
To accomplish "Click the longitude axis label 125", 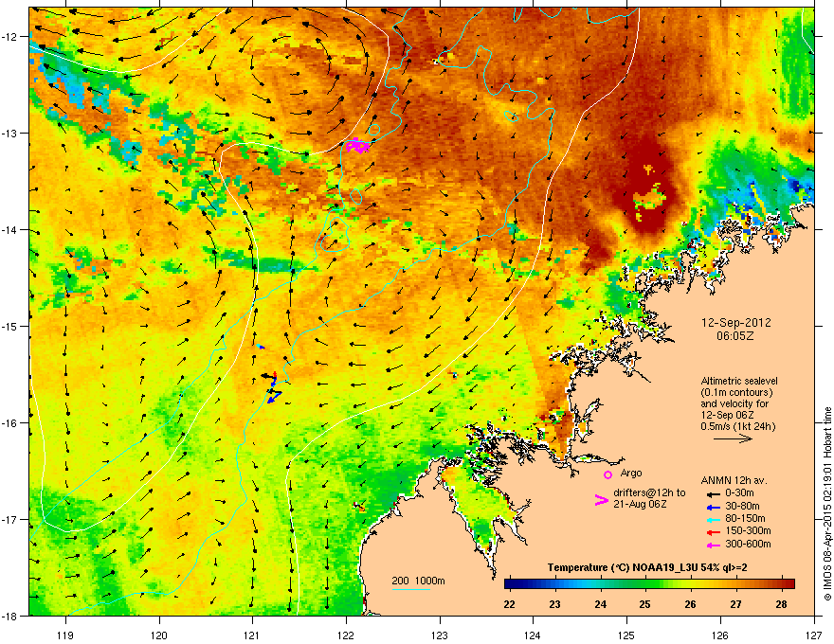I will point(626,635).
